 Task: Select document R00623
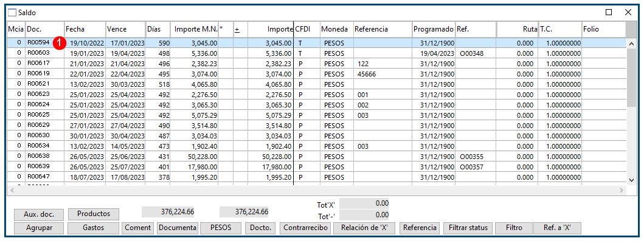point(38,94)
